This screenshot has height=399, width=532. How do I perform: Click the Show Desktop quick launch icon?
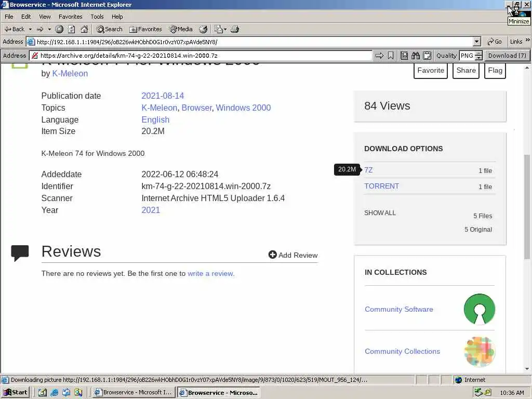[x=43, y=393]
